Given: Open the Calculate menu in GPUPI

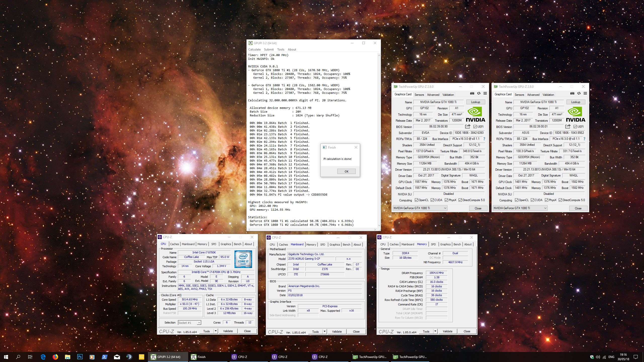Looking at the screenshot, I should (x=254, y=50).
